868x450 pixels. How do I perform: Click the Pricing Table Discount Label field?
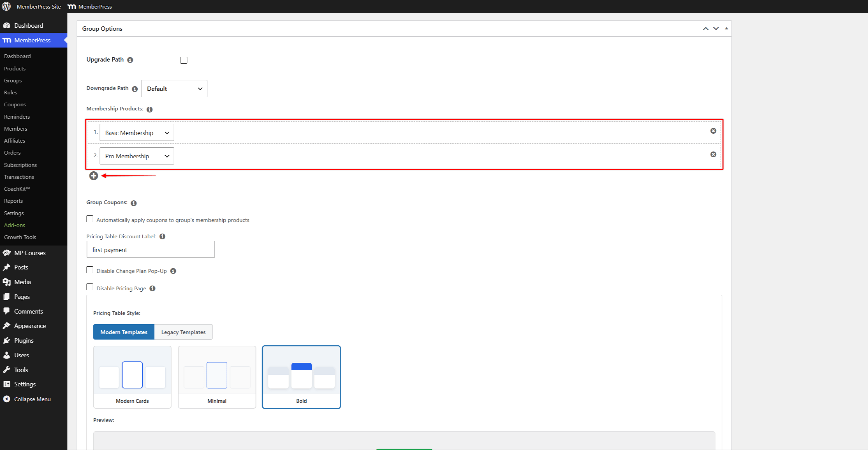151,250
